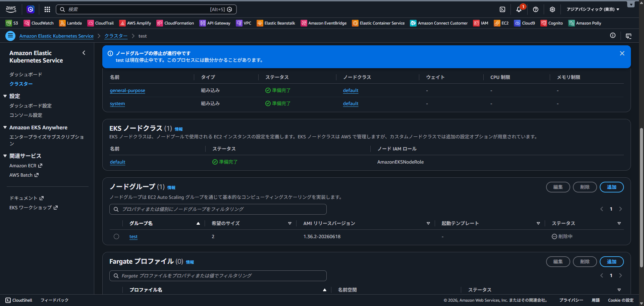Open the API Gateway shortcut
Screen dimensions: 644x306
215,23
